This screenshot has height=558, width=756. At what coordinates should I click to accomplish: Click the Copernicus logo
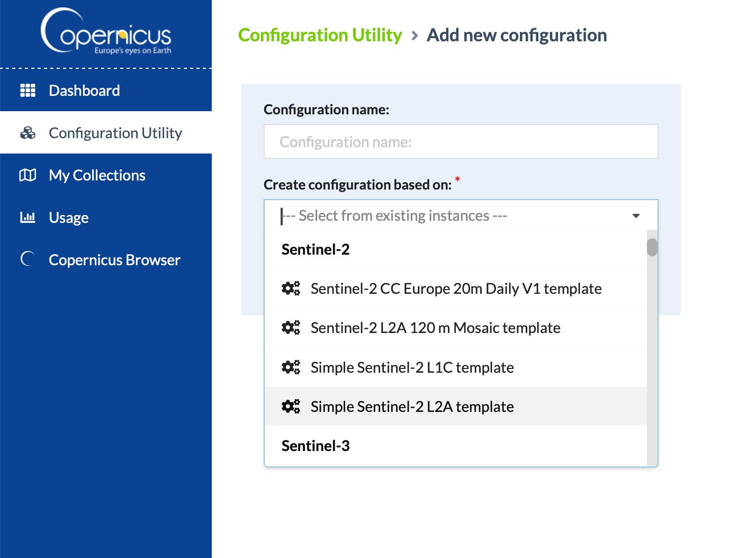pos(106,31)
